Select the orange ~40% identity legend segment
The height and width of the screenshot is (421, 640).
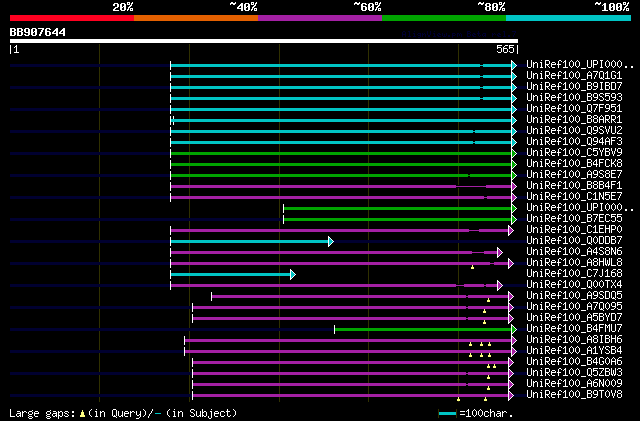pyautogui.click(x=196, y=18)
